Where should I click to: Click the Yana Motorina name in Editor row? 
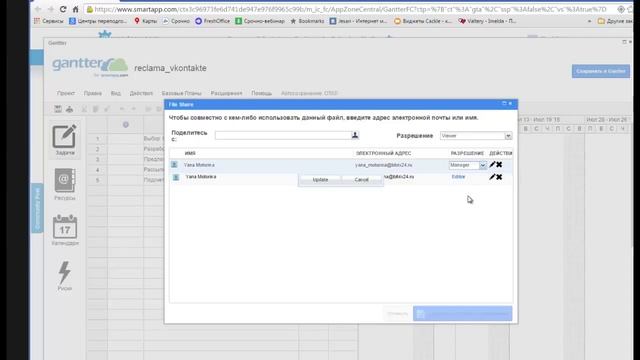pos(201,177)
